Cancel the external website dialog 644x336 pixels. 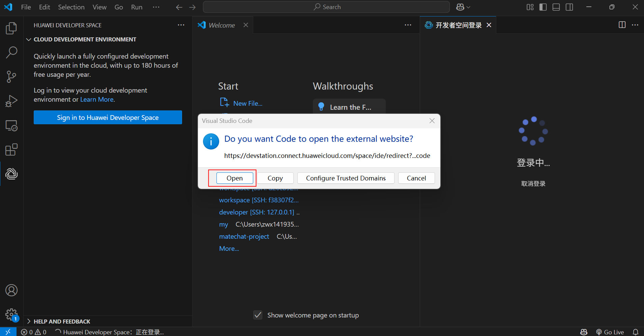(416, 178)
